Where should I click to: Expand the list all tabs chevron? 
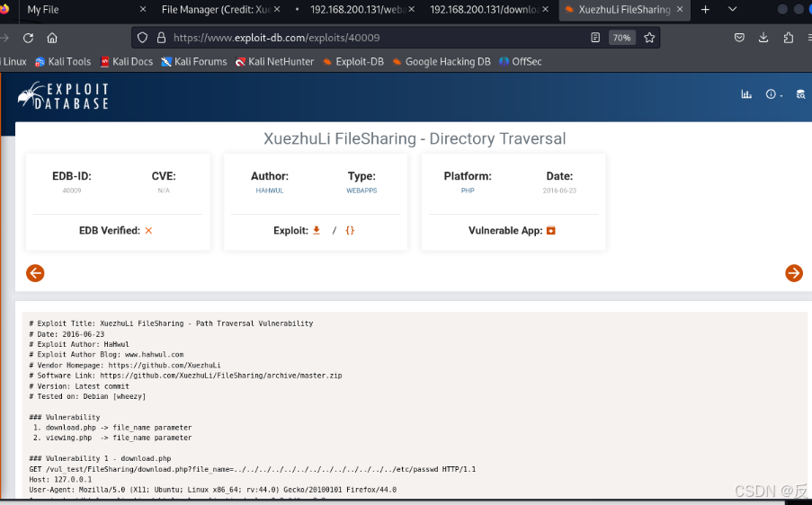[x=732, y=9]
